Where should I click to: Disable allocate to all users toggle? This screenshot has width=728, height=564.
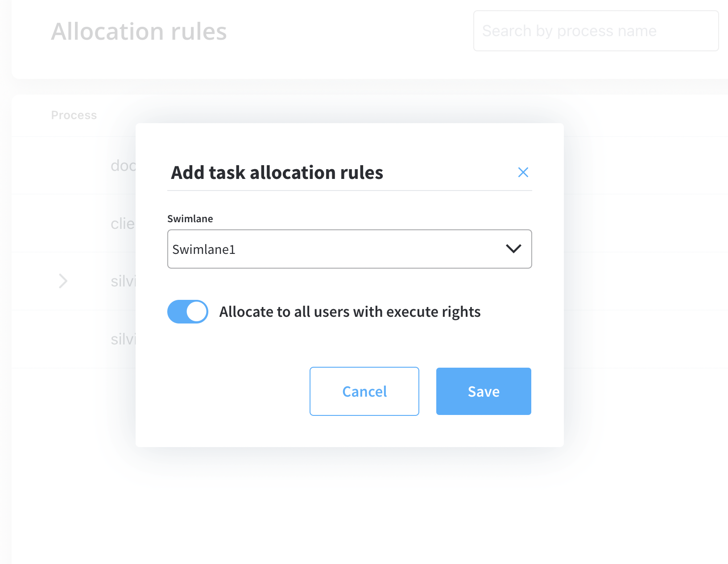(x=187, y=311)
